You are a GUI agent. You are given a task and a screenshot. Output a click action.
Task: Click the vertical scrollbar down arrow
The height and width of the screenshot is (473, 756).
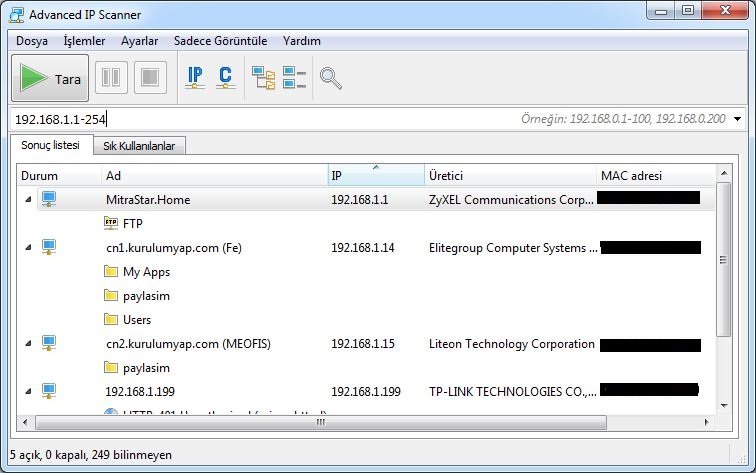[724, 405]
